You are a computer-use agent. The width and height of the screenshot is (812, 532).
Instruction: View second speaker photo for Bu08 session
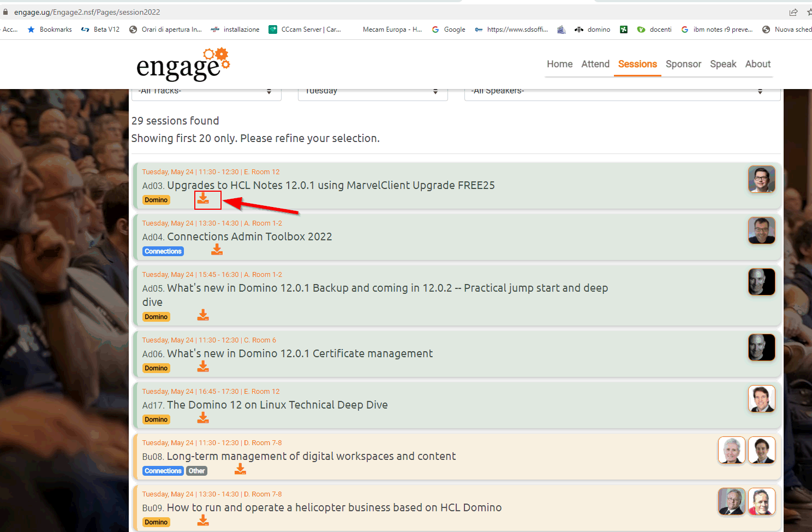[x=762, y=450]
